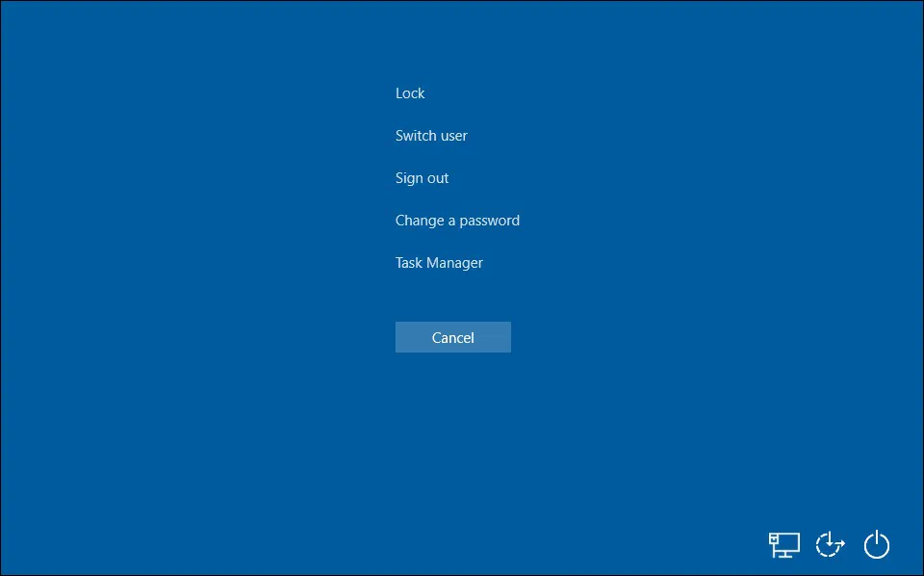924x576 pixels.
Task: Open the network connection icon
Action: [x=783, y=545]
